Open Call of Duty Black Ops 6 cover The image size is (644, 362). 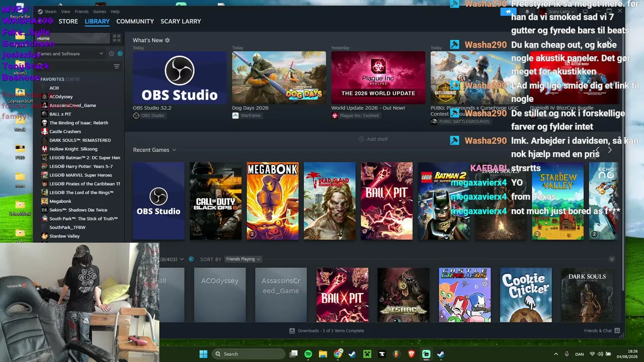coord(215,201)
